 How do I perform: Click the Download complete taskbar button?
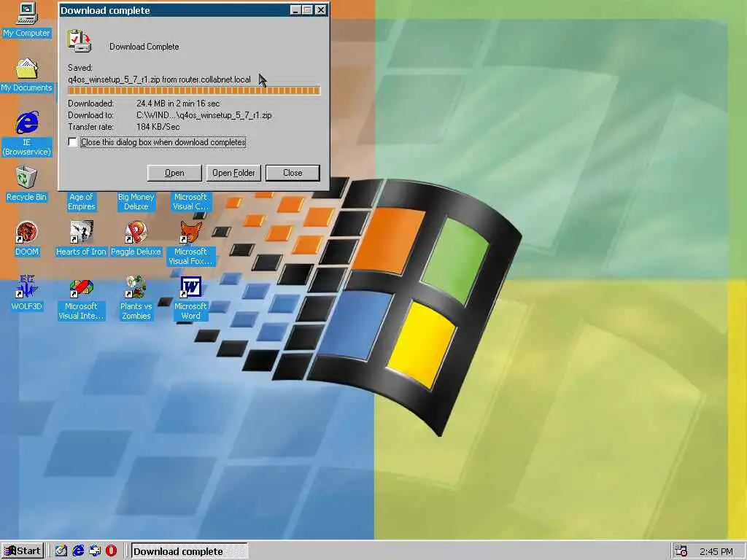[x=189, y=551]
